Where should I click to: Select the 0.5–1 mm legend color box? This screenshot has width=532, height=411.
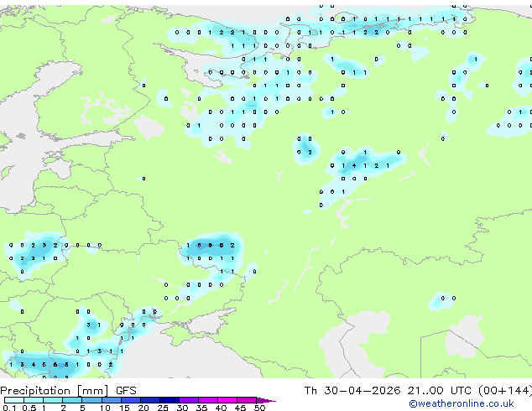[x=34, y=400]
